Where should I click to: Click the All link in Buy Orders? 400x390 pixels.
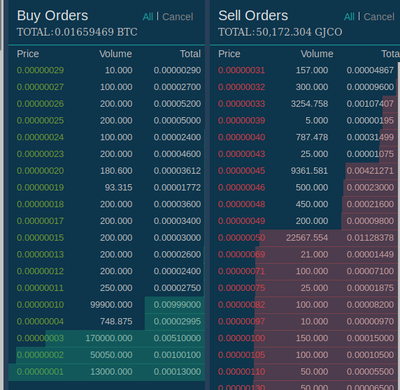(x=148, y=17)
